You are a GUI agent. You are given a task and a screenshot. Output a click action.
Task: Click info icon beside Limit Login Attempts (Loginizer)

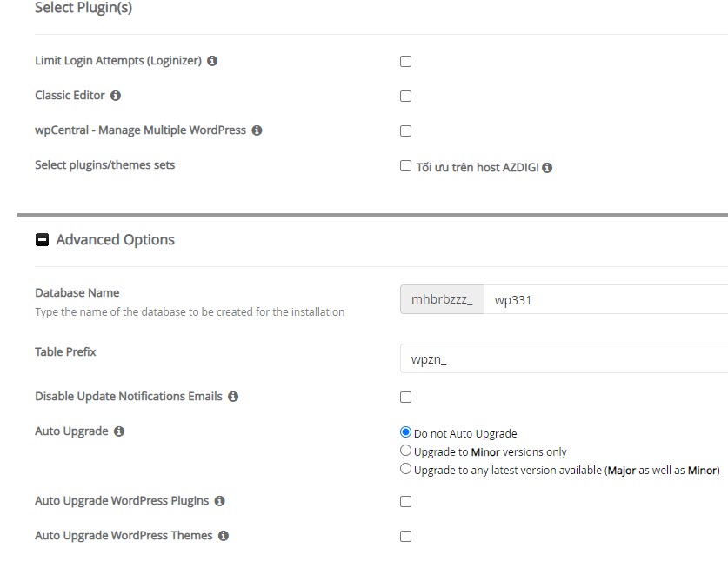click(212, 61)
